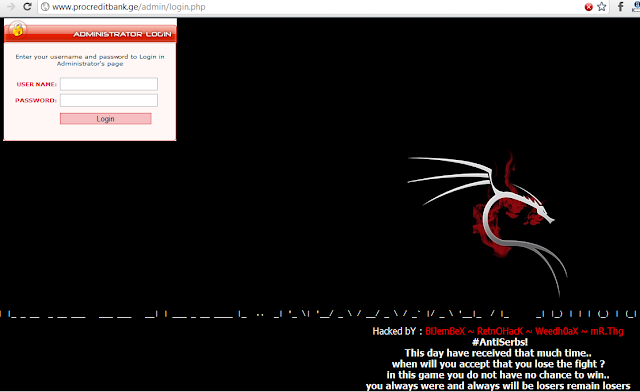Click the 'Enter your username and password' instruction text

click(x=90, y=60)
